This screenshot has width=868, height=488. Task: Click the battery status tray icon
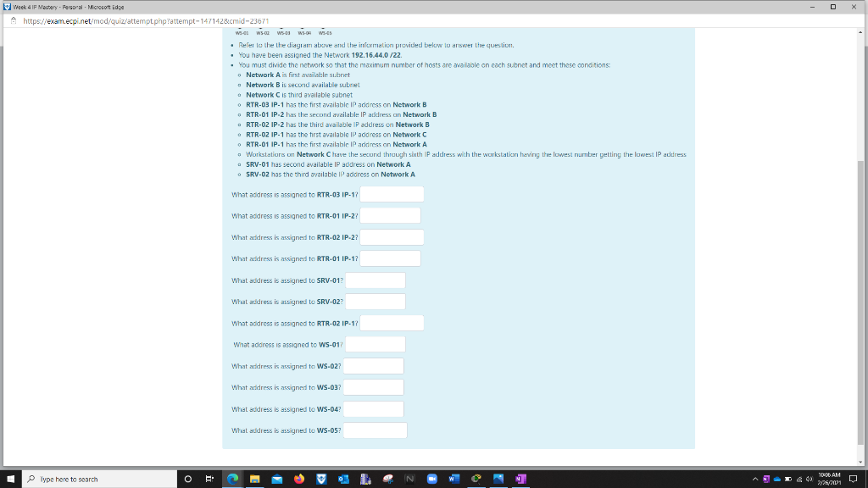tap(788, 480)
